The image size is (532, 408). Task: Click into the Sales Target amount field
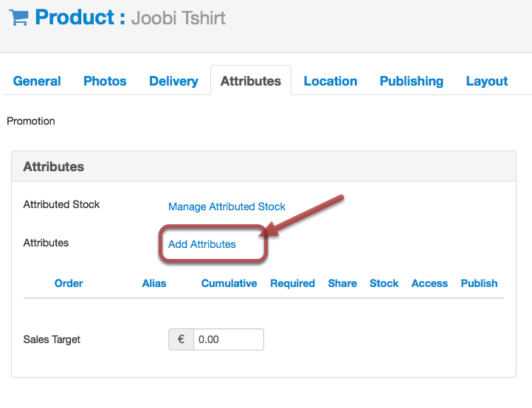pyautogui.click(x=229, y=339)
